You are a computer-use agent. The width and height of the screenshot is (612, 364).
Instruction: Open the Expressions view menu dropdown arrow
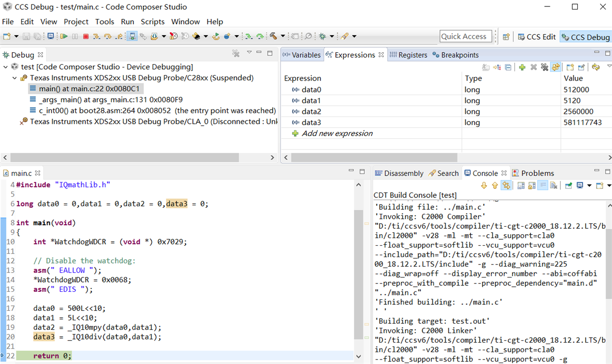pos(609,67)
